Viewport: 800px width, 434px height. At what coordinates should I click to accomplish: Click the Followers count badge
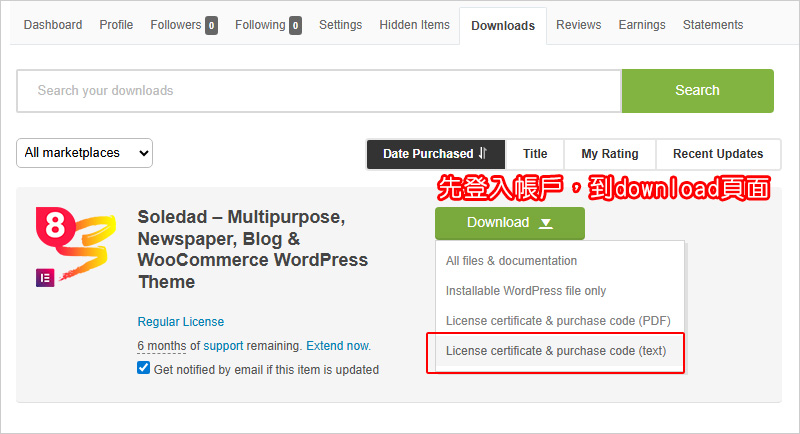[x=211, y=25]
